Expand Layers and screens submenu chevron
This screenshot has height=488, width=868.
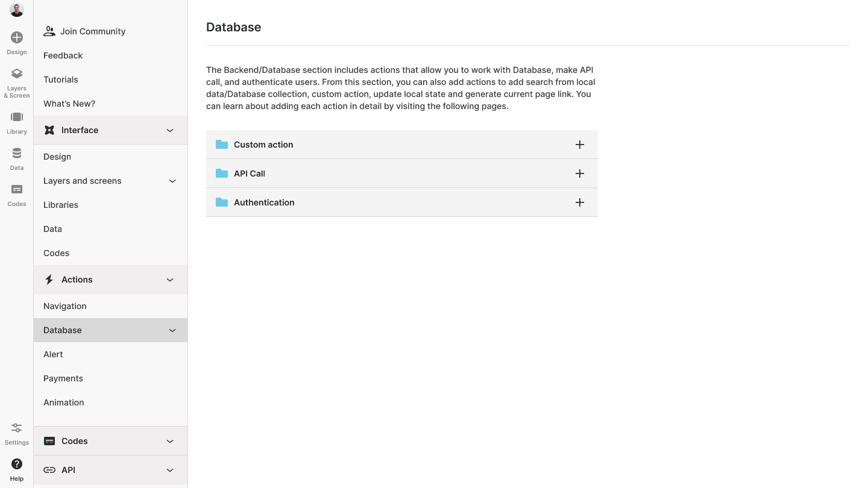pyautogui.click(x=172, y=181)
